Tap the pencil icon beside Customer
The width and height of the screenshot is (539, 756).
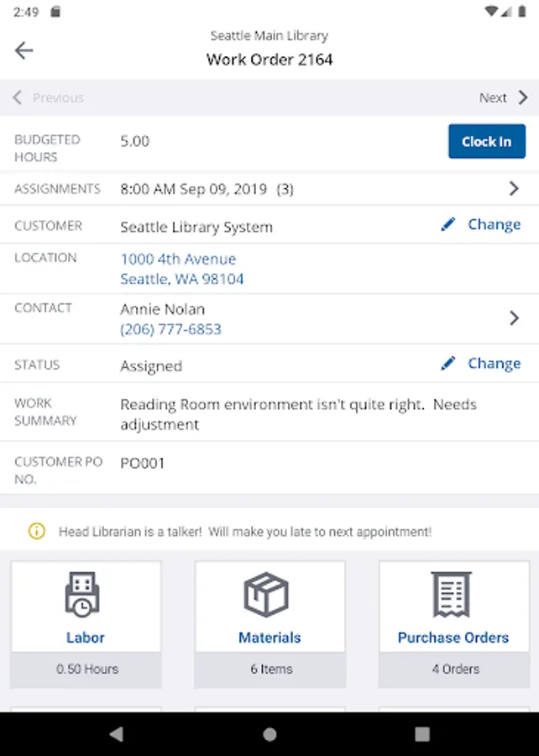coord(449,224)
